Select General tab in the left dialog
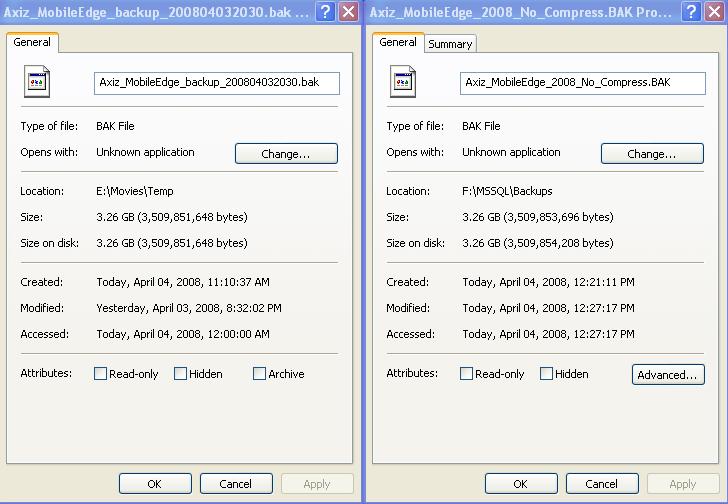This screenshot has height=504, width=728. click(x=32, y=43)
